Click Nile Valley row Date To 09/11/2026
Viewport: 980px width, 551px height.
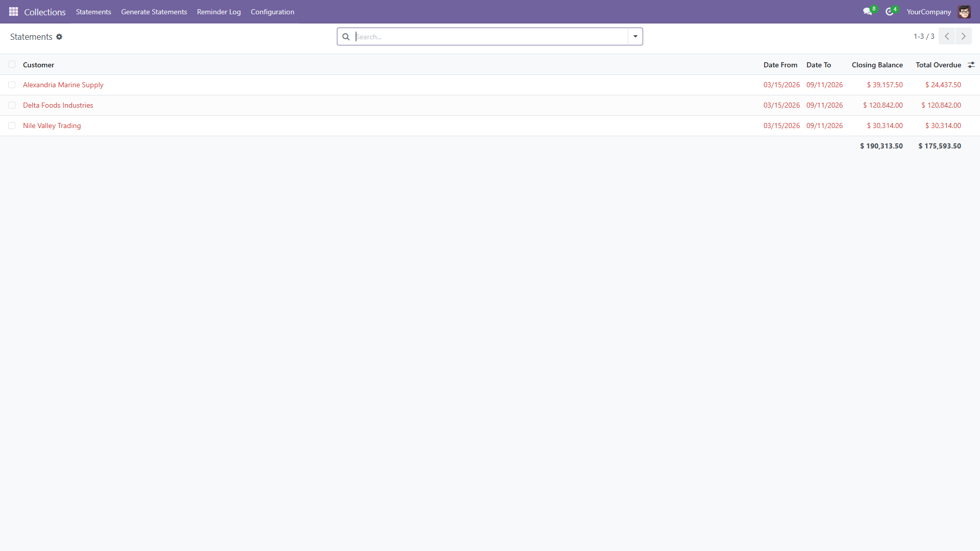pos(824,126)
